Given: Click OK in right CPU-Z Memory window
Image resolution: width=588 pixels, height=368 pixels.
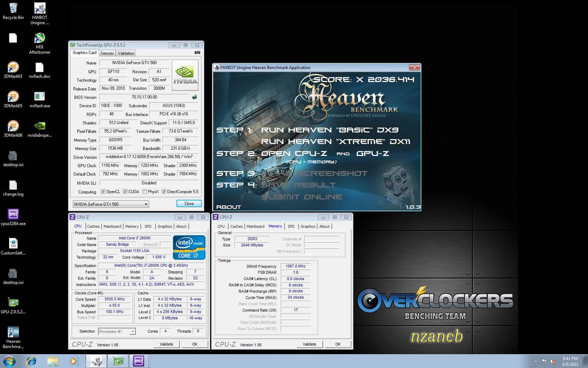Looking at the screenshot, I should point(338,344).
